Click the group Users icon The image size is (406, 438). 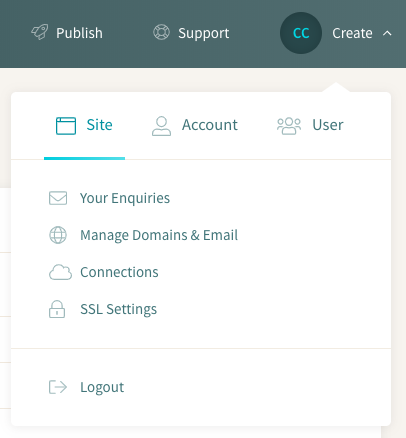coord(289,126)
